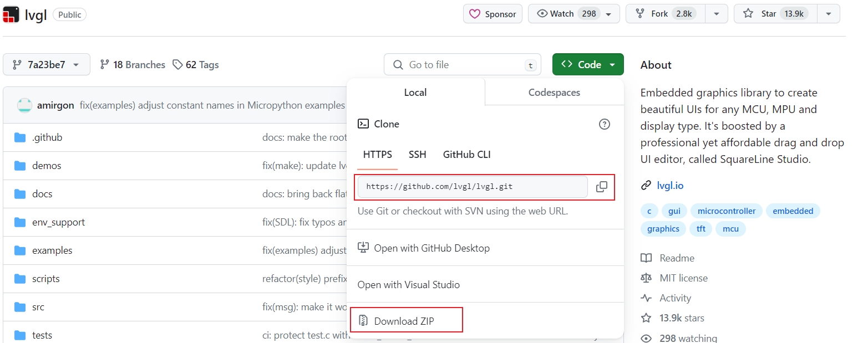868x343 pixels.
Task: Open the Fork button dropdown arrow
Action: (717, 13)
